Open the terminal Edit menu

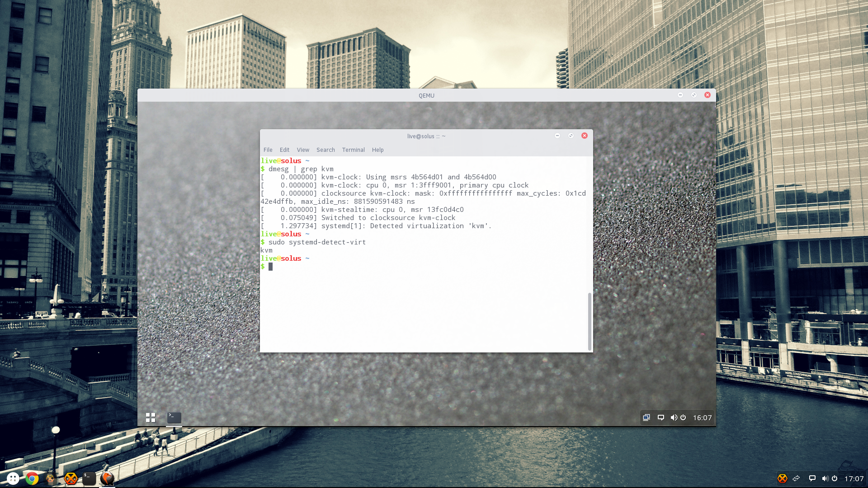[284, 150]
